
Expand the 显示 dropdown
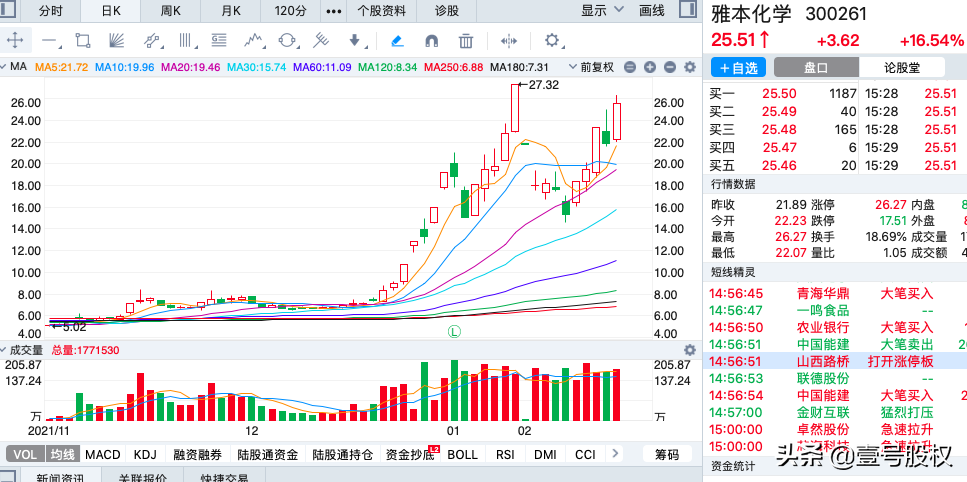[x=603, y=10]
